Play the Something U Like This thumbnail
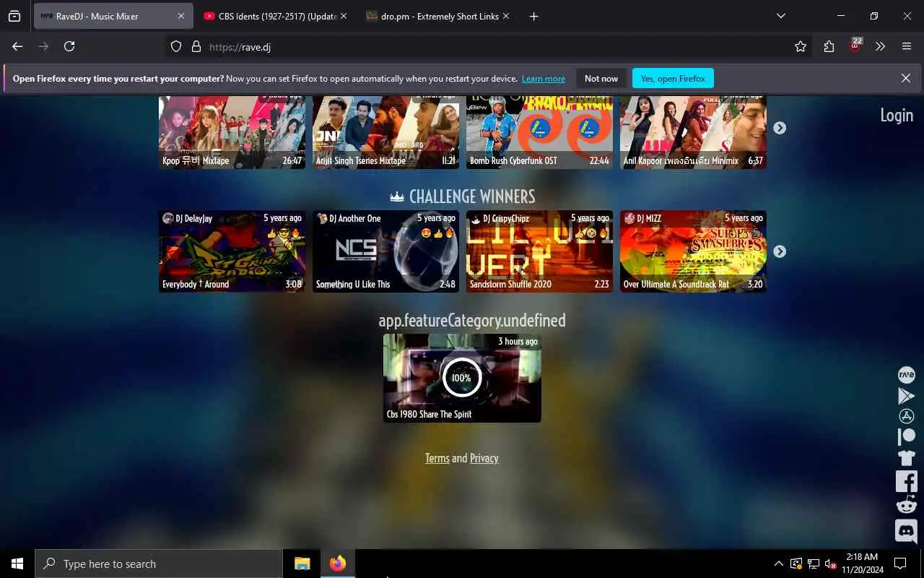Image resolution: width=924 pixels, height=578 pixels. [x=385, y=251]
